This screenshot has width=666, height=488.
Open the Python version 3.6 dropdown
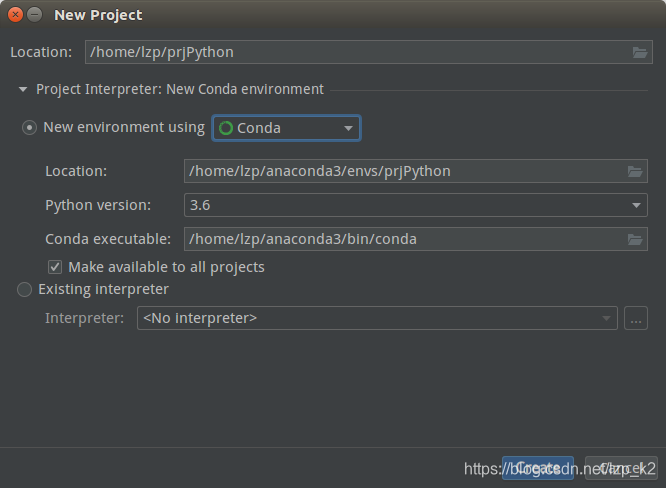click(x=416, y=205)
